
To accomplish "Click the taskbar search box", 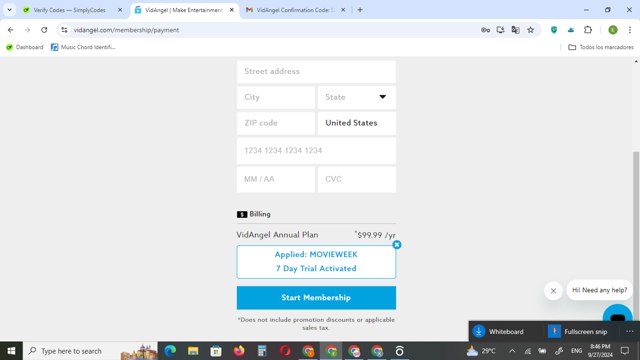I will coord(90,351).
